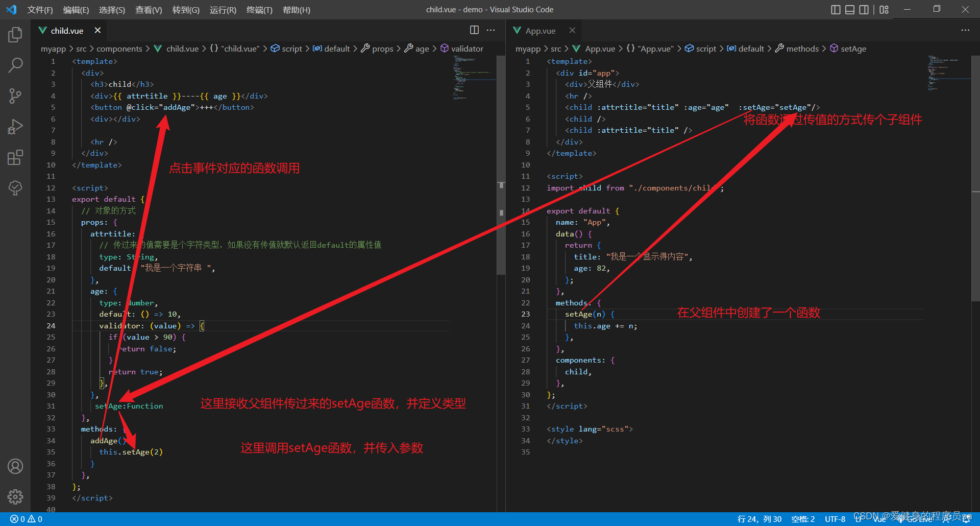The height and width of the screenshot is (526, 980).
Task: Click "<style lang="scss">" in App.vue
Action: pyautogui.click(x=590, y=429)
